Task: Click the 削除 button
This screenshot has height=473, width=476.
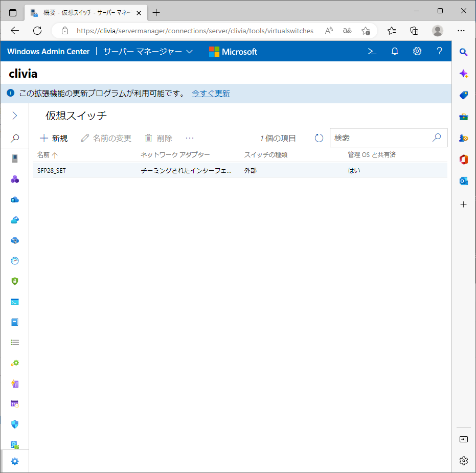Action: pyautogui.click(x=158, y=138)
